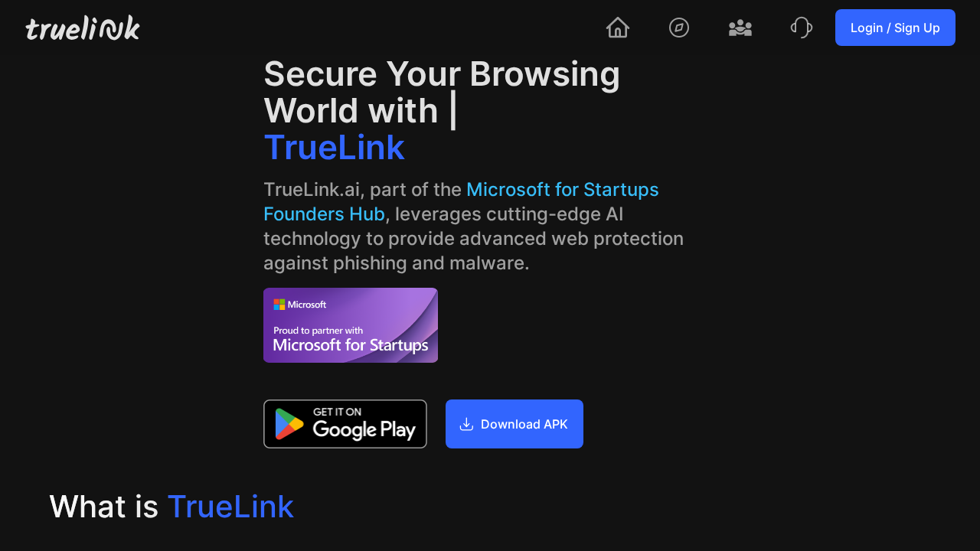980x551 pixels.
Task: Click the blue TrueLink heading text
Action: click(x=334, y=147)
